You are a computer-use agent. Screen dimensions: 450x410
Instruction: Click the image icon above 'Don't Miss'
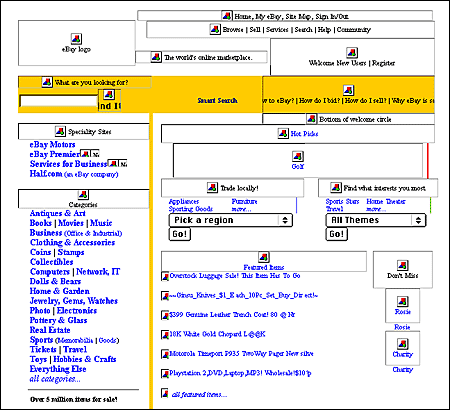point(403,265)
